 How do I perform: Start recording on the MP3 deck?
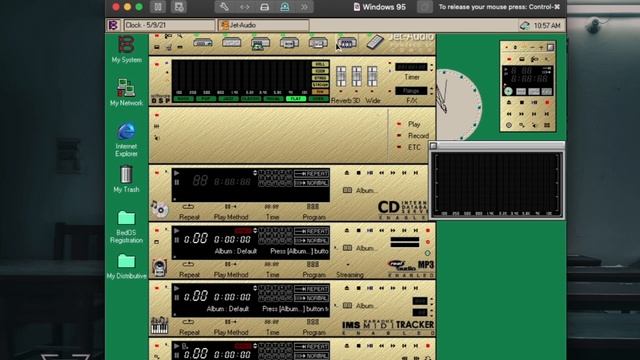pos(428,231)
